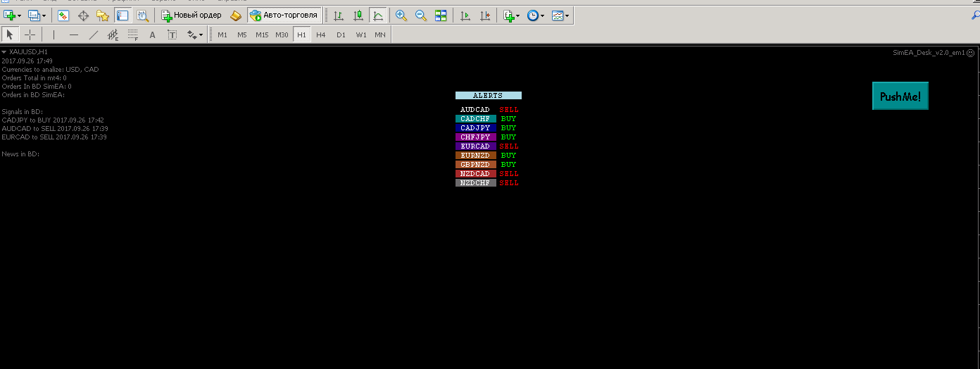Draw a horizontal line tool

click(74, 35)
